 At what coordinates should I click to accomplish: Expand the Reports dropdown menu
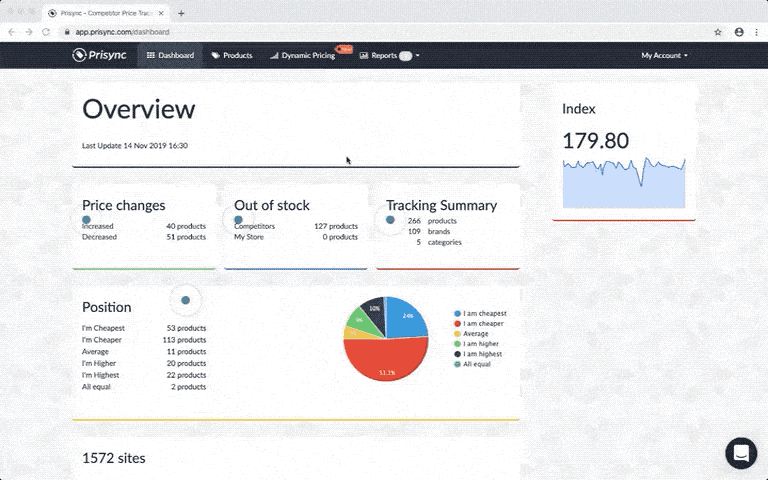[389, 55]
